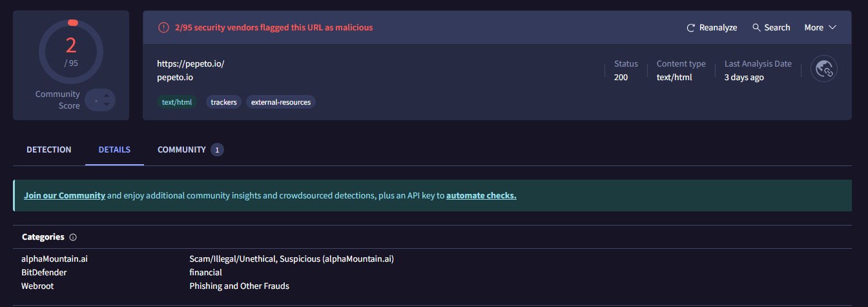Click the text/html tag chip
The height and width of the screenshot is (307, 868).
(x=177, y=102)
